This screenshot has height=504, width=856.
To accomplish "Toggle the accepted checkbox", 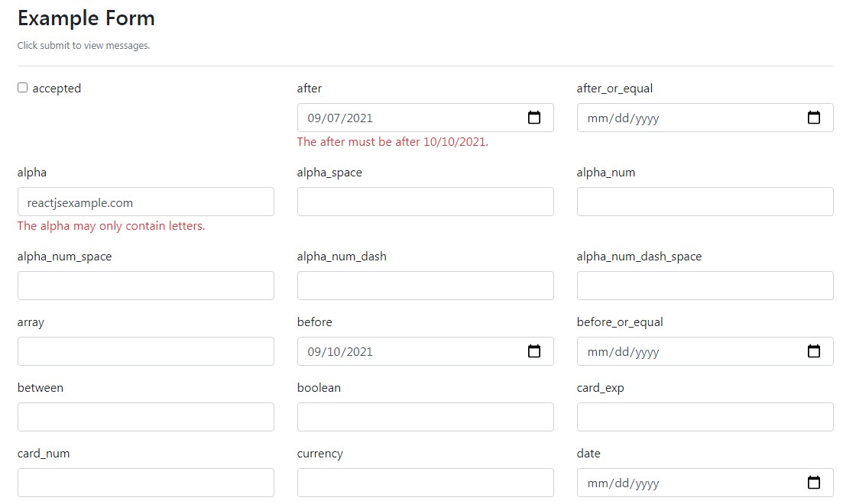I will 22,88.
